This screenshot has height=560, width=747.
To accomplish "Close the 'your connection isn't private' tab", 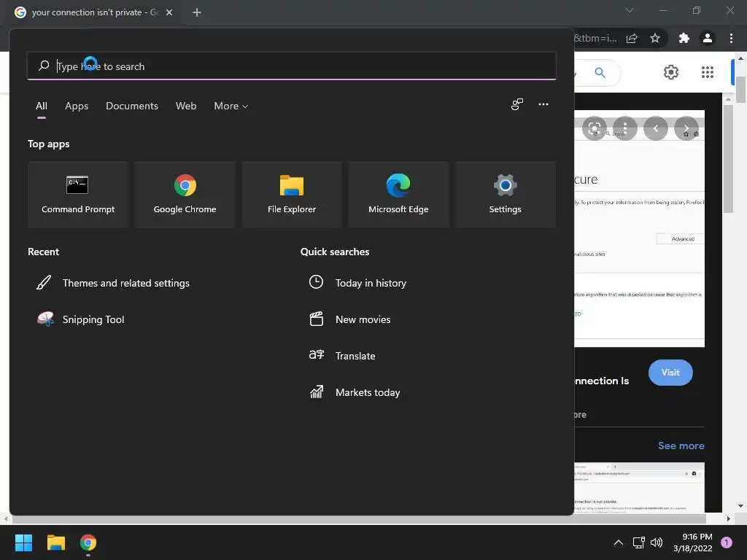I will pyautogui.click(x=169, y=12).
